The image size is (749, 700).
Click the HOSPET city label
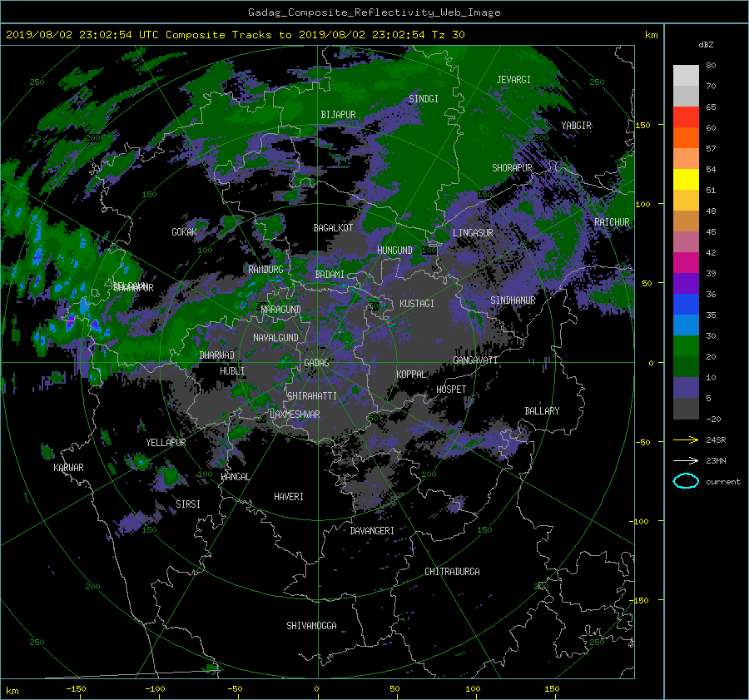(x=451, y=390)
